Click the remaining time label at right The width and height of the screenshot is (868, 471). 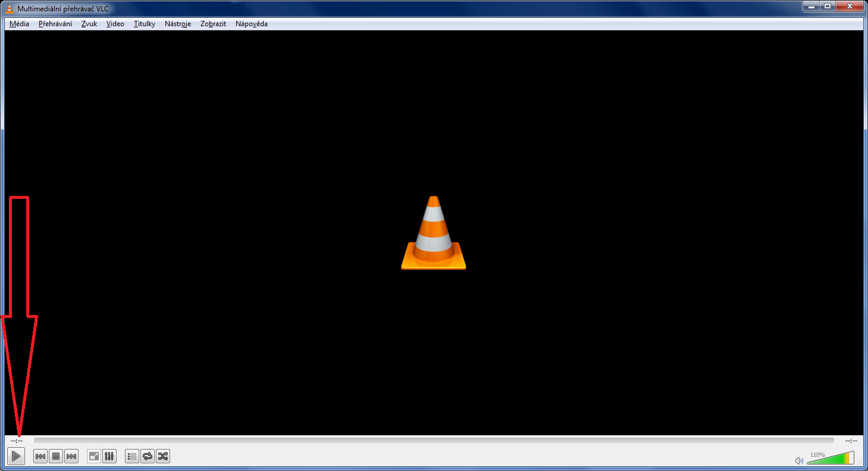(851, 441)
